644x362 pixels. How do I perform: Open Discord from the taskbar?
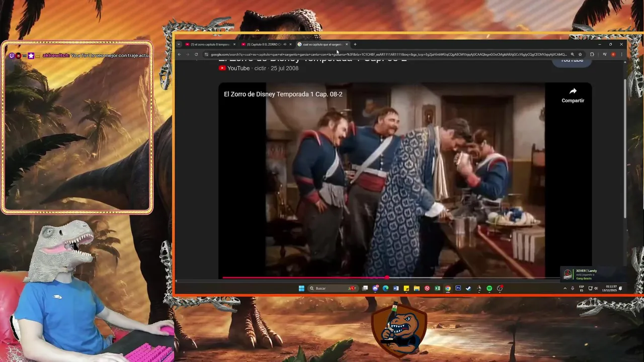click(375, 289)
